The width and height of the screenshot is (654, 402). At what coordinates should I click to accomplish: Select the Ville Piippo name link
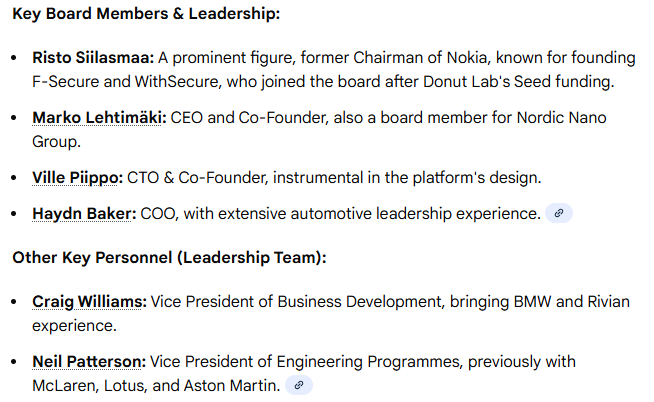(77, 178)
